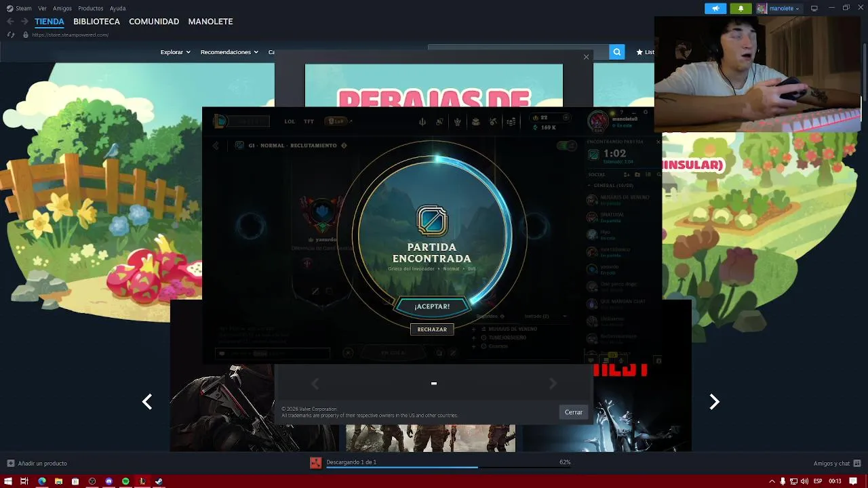The height and width of the screenshot is (488, 868).
Task: Open the Steam announcements megaphone button
Action: (715, 8)
